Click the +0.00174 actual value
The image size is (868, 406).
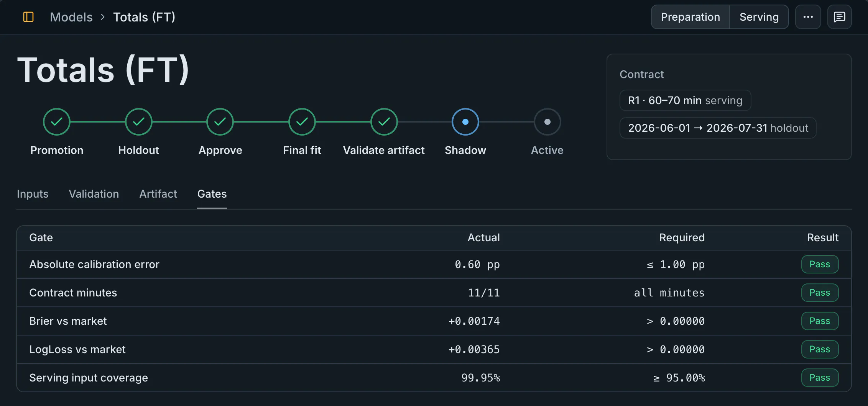point(474,321)
